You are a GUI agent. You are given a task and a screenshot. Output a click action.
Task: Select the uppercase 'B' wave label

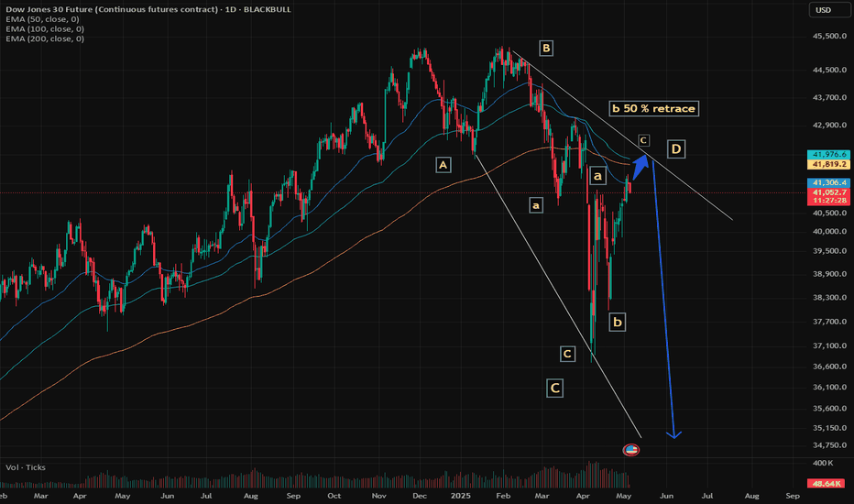(546, 48)
